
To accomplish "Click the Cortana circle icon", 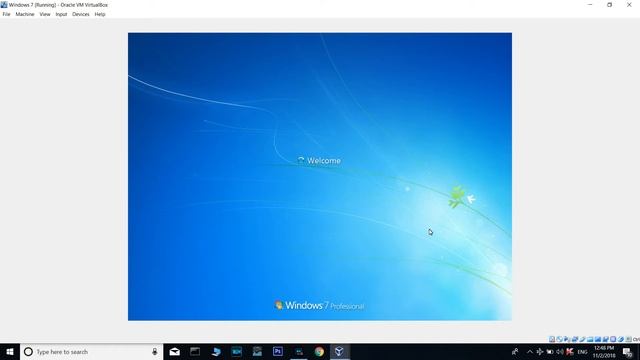I will (28, 351).
